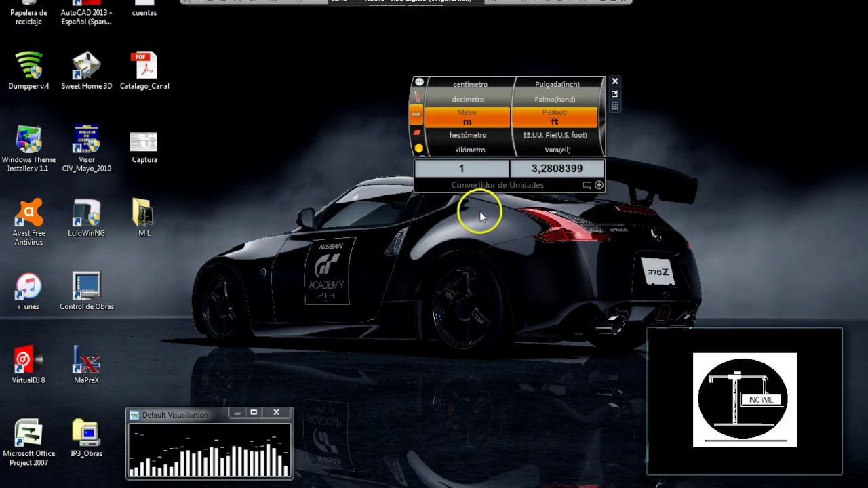Click the result field showing 3,2808399

pos(557,168)
